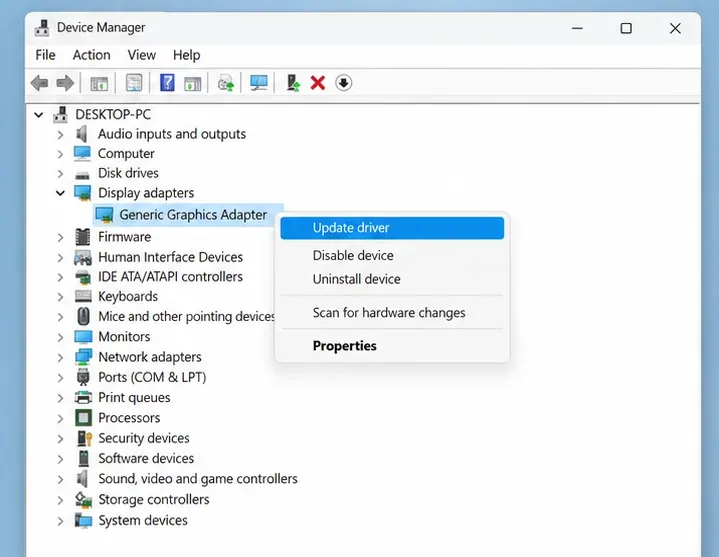Expand the System devices chevron

pos(60,521)
